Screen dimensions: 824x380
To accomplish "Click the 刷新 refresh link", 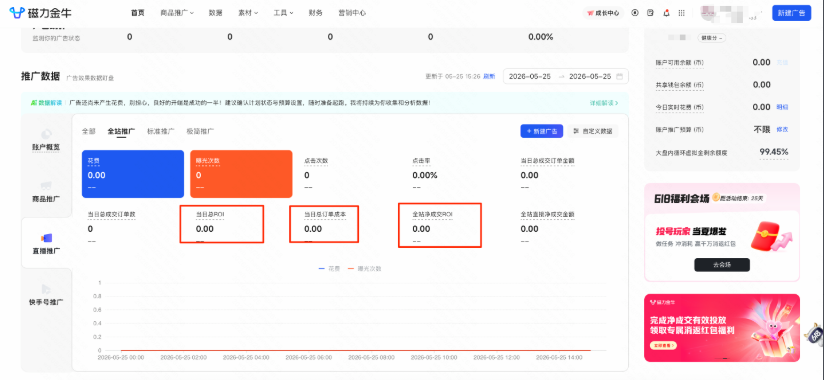I will click(489, 76).
